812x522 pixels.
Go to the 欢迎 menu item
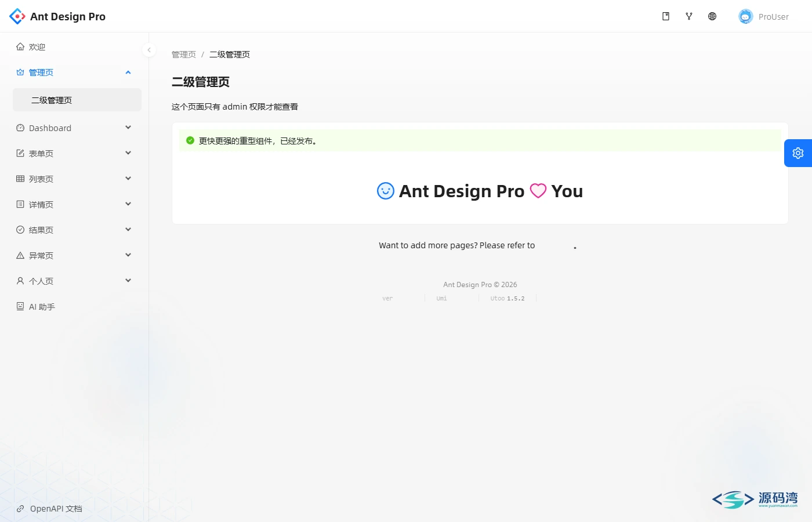pos(77,47)
